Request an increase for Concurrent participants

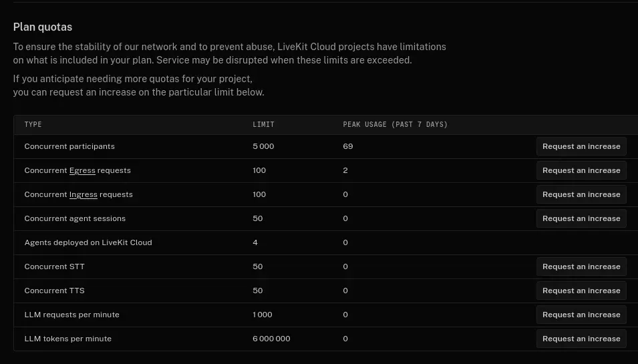(581, 146)
